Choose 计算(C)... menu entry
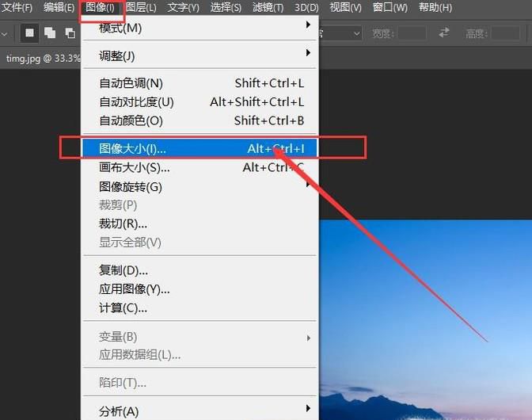 click(199, 308)
